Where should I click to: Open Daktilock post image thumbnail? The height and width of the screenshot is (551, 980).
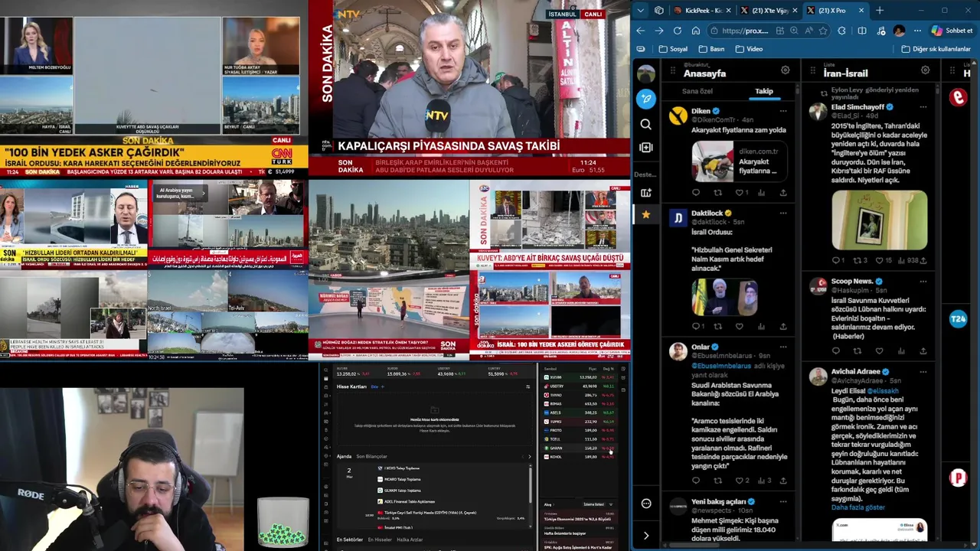[724, 297]
